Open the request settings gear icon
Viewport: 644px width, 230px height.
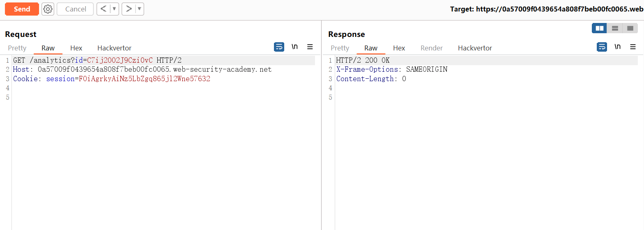point(48,9)
